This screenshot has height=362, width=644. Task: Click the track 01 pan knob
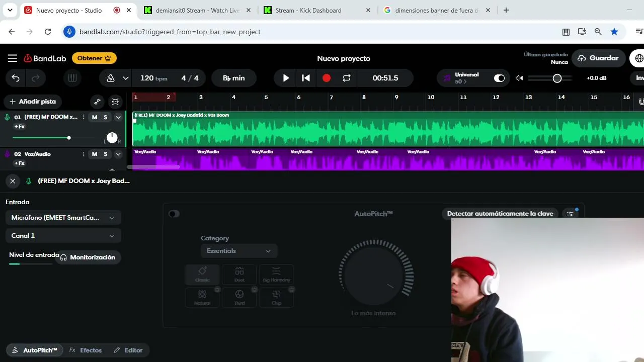112,138
